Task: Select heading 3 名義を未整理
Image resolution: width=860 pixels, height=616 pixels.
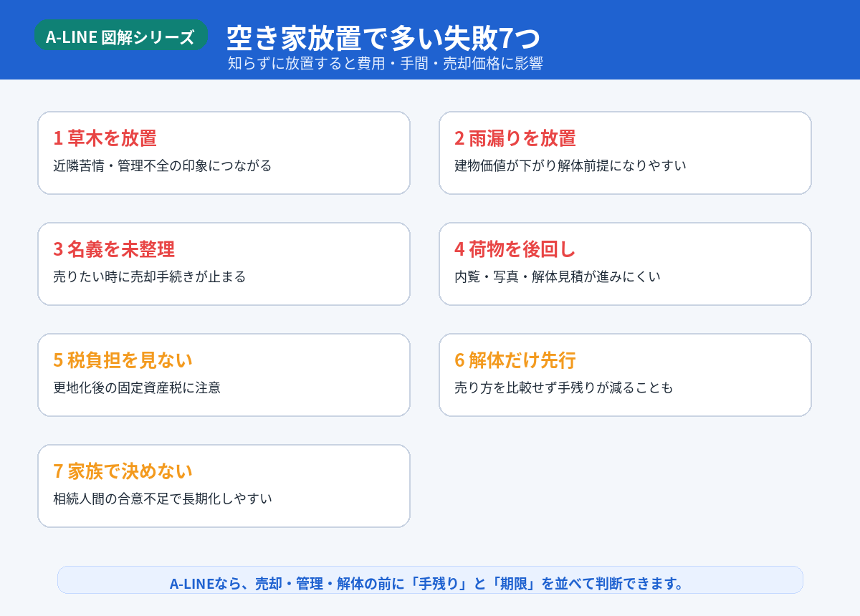Action: tap(114, 249)
